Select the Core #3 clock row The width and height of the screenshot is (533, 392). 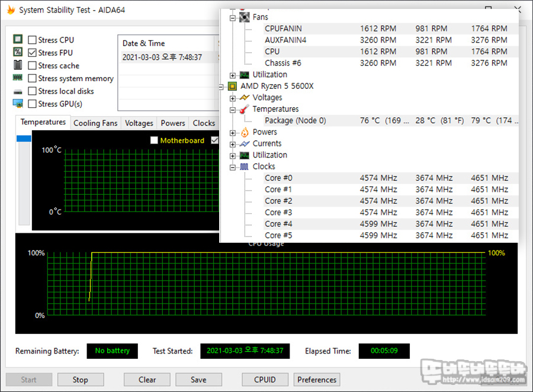coord(391,213)
